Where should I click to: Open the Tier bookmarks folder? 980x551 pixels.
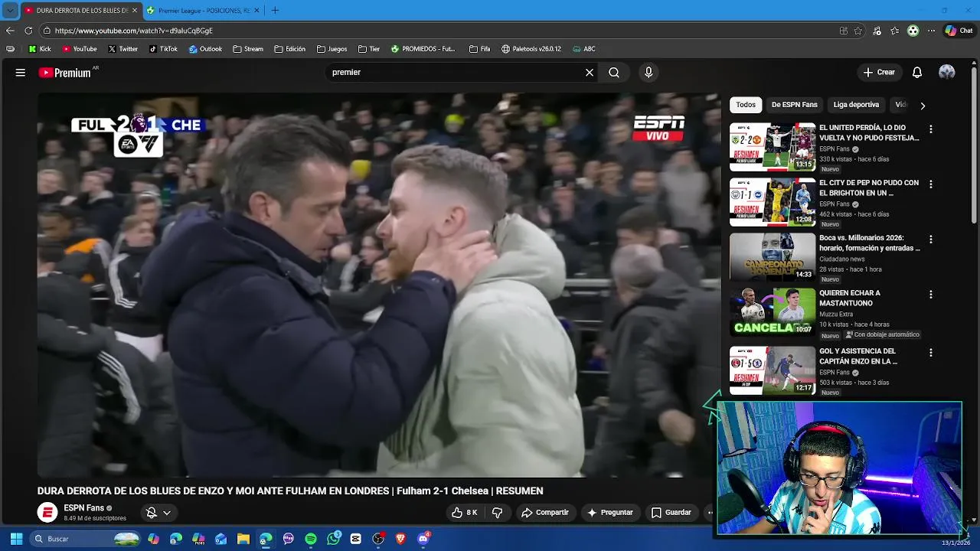tap(368, 49)
